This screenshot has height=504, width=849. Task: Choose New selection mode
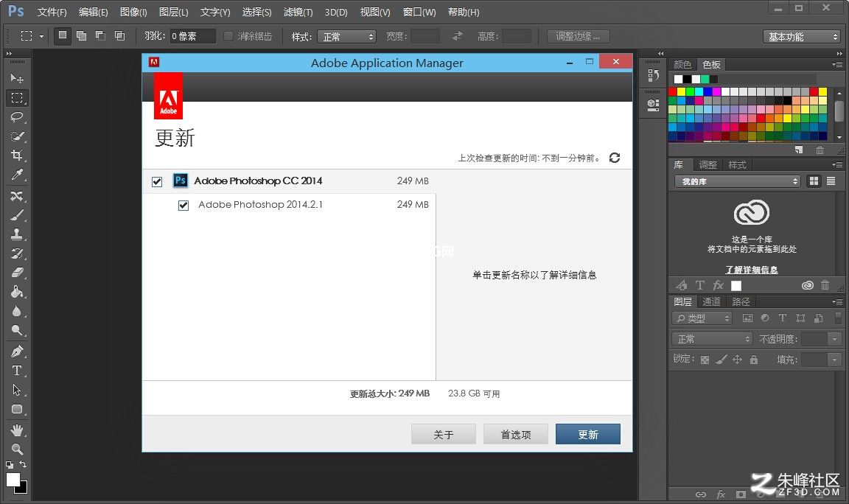62,35
